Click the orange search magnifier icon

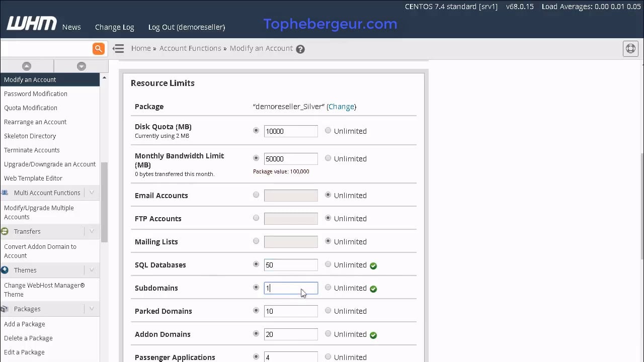click(x=98, y=48)
